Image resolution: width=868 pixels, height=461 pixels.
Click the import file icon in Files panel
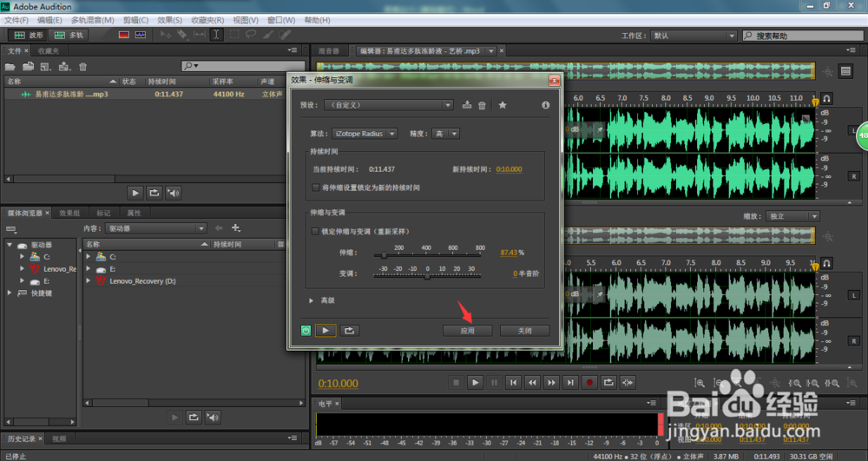coord(29,66)
